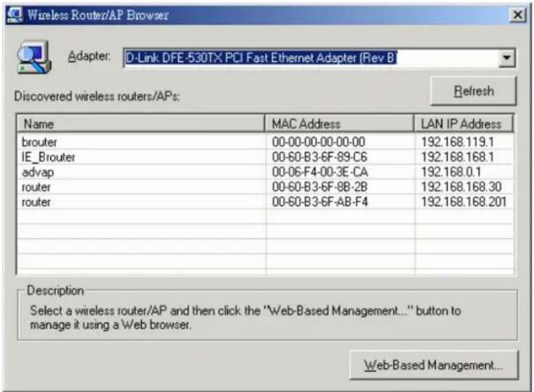Select router with MAC 00-60-B3-6F-8B-2B

[x=265, y=187]
